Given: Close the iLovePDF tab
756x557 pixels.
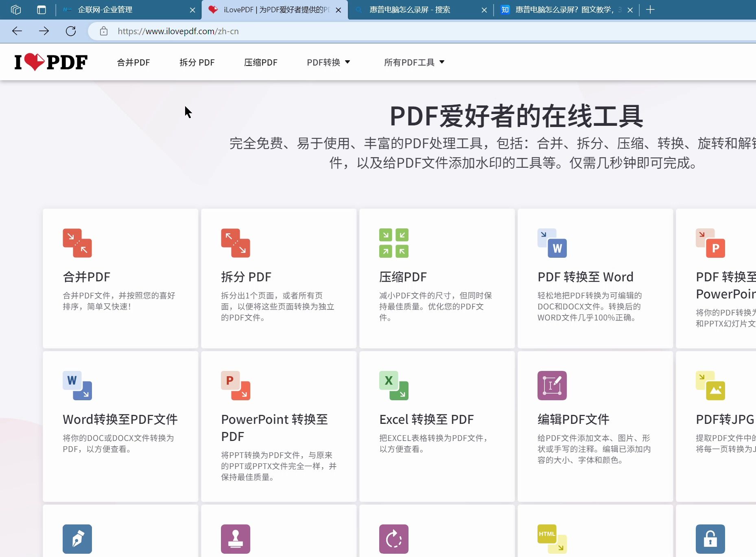Looking at the screenshot, I should (339, 10).
